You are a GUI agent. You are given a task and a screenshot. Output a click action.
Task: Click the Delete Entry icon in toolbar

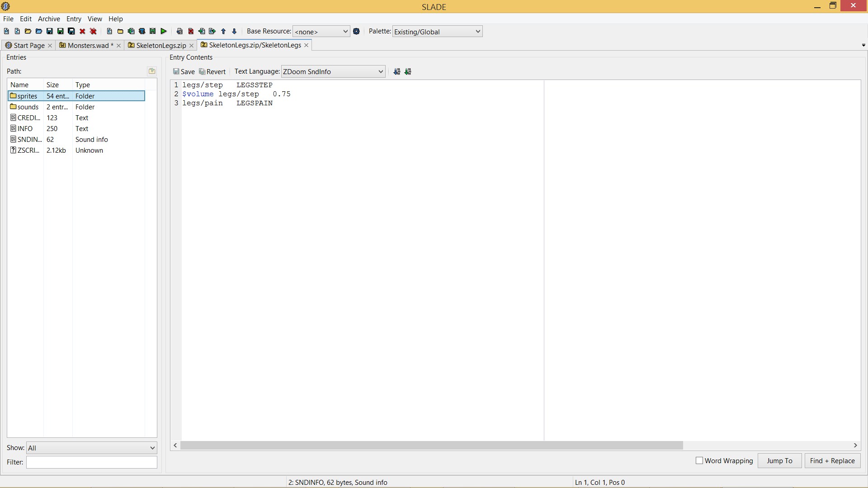click(x=191, y=31)
